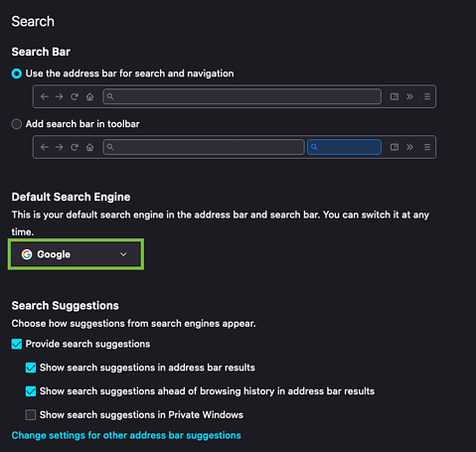Click the sidebar icon in the second toolbar preview
Image resolution: width=476 pixels, height=452 pixels.
(x=395, y=147)
